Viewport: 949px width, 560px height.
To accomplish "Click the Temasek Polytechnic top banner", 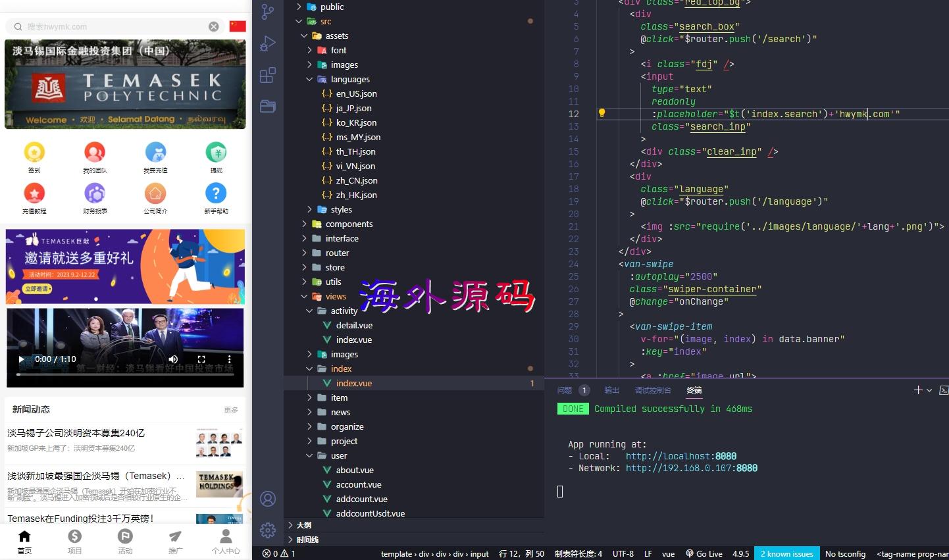I will (x=125, y=84).
